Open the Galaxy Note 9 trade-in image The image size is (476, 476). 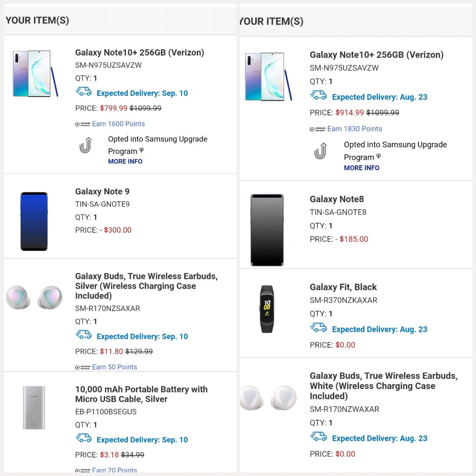tap(34, 221)
